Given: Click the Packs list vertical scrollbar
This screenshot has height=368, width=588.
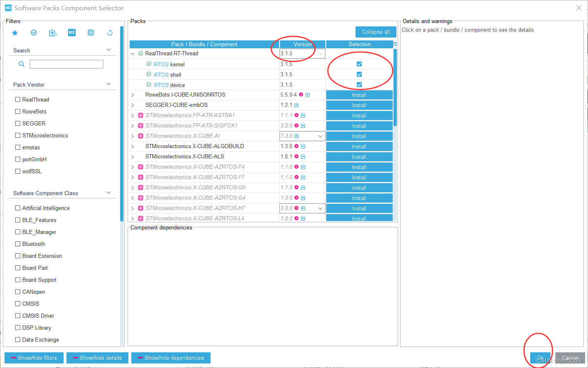Looking at the screenshot, I should (395, 87).
